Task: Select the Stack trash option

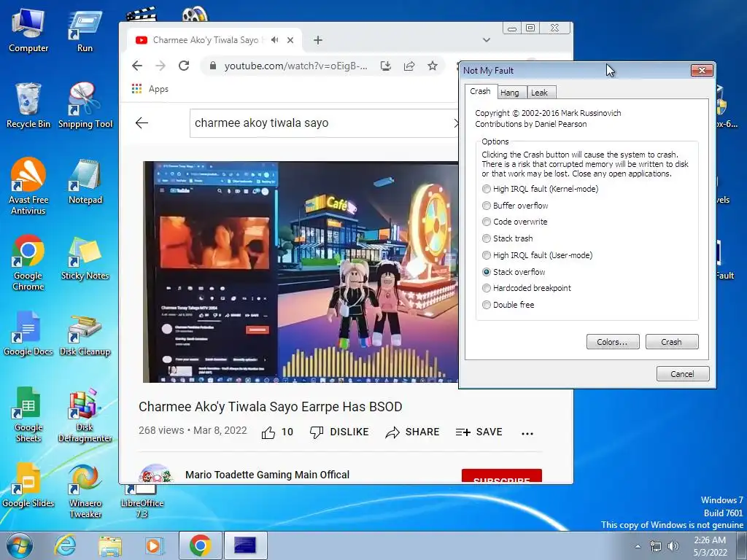Action: tap(508, 238)
